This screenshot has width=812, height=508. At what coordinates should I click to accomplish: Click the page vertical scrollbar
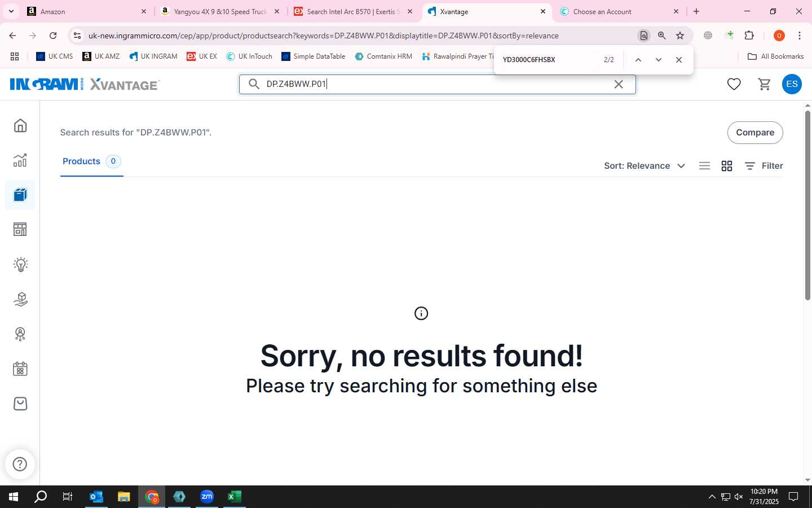[807, 205]
